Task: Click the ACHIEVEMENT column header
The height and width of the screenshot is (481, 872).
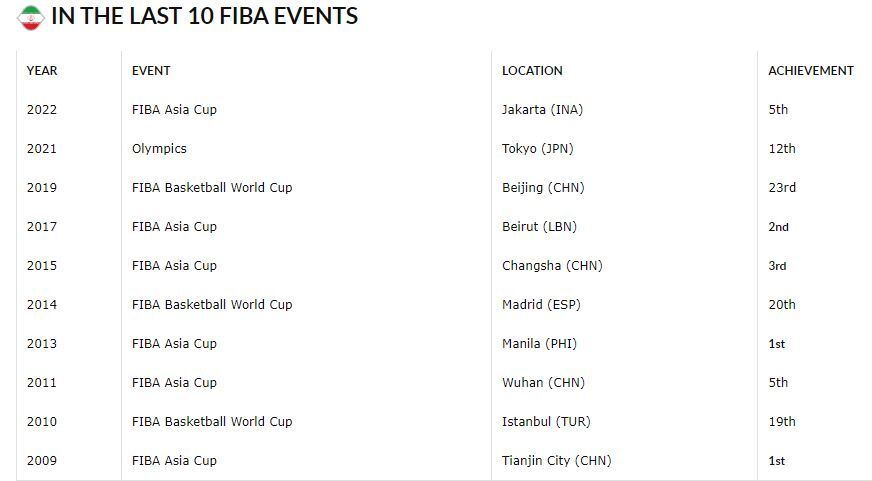Action: 810,71
